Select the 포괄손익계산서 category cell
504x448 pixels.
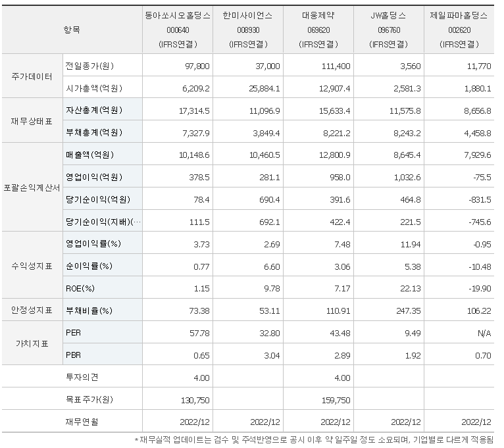32,187
